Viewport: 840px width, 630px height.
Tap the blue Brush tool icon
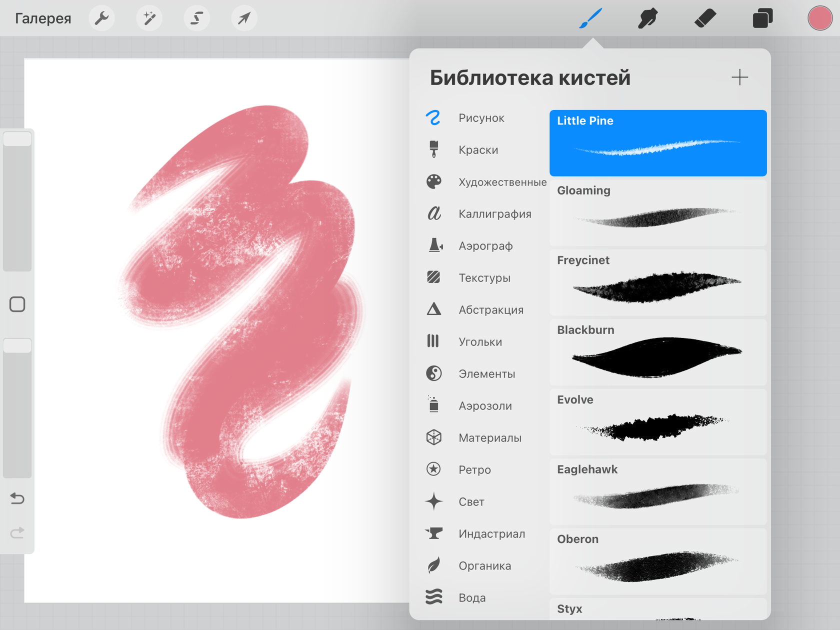point(590,18)
